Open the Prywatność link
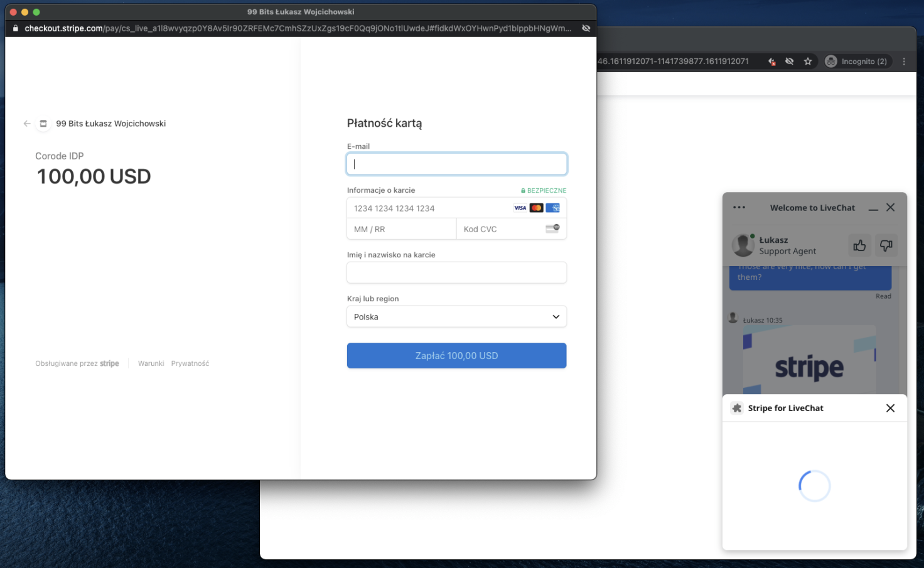The image size is (924, 568). click(x=190, y=363)
